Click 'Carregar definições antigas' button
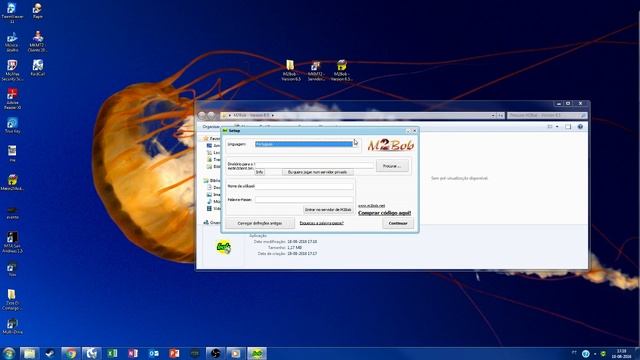This screenshot has width=640, height=360. [x=260, y=223]
